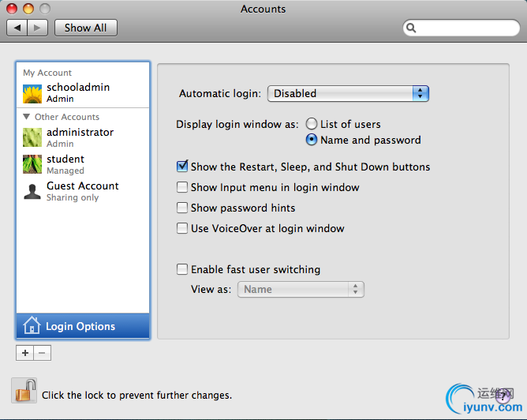This screenshot has height=420, width=527.
Task: Click the Guest Account silhouette icon
Action: [x=32, y=191]
